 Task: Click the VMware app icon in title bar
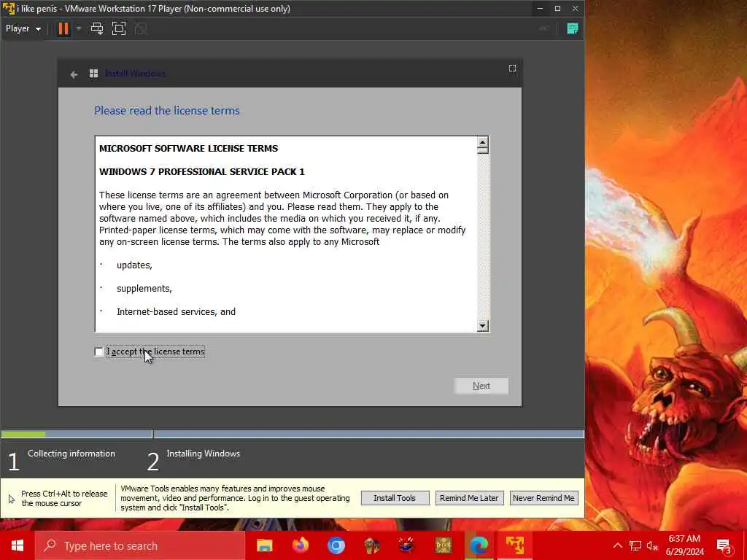(x=8, y=9)
